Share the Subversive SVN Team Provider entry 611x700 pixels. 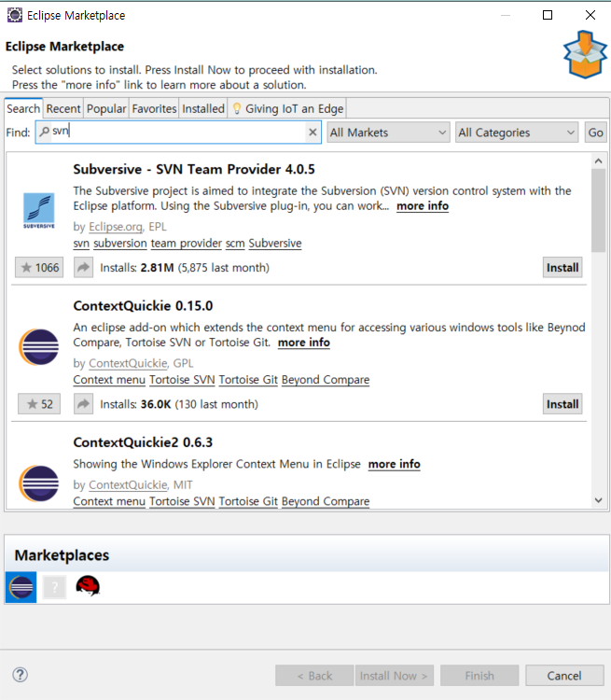pyautogui.click(x=83, y=268)
